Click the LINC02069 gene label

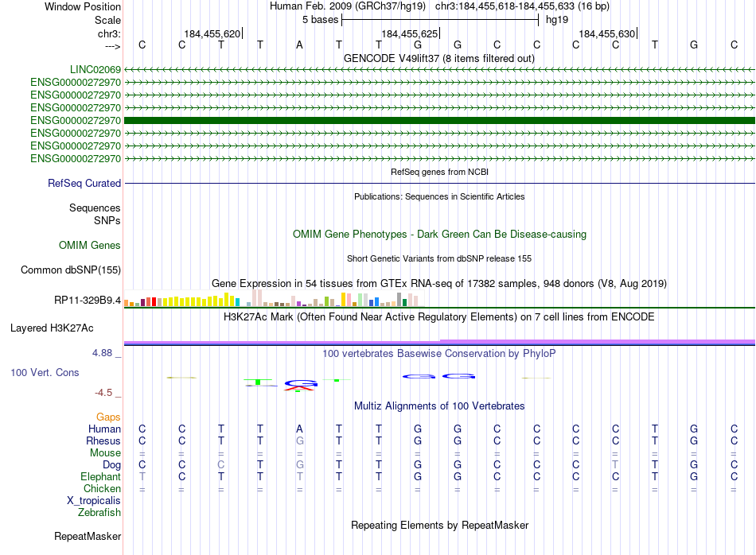[x=95, y=69]
